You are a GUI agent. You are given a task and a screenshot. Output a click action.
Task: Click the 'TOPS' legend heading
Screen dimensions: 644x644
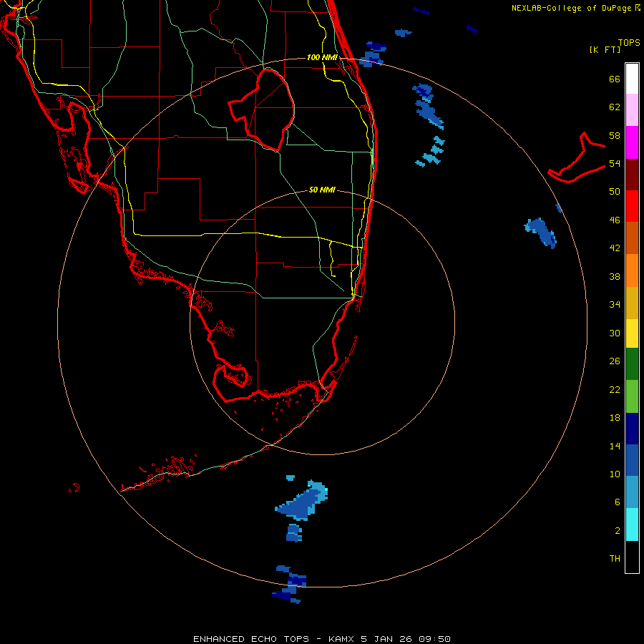coord(629,43)
